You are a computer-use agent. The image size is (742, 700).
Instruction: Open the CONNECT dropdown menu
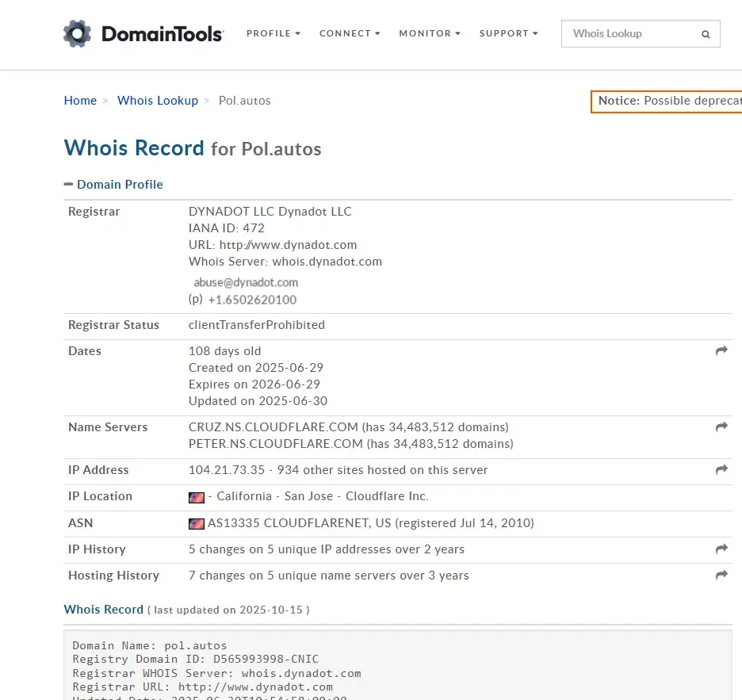pyautogui.click(x=350, y=33)
